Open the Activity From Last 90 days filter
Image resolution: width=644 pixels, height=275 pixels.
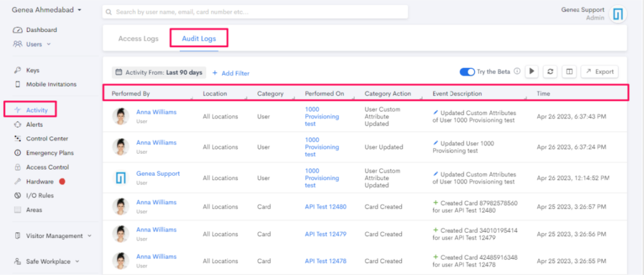[x=159, y=73]
